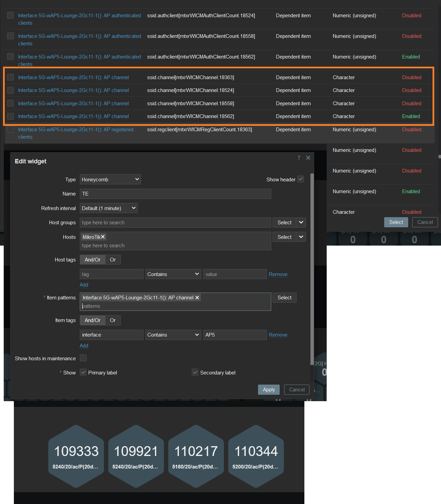Select checkbox for AP channel 18363 item
441x504 pixels.
[x=10, y=77]
